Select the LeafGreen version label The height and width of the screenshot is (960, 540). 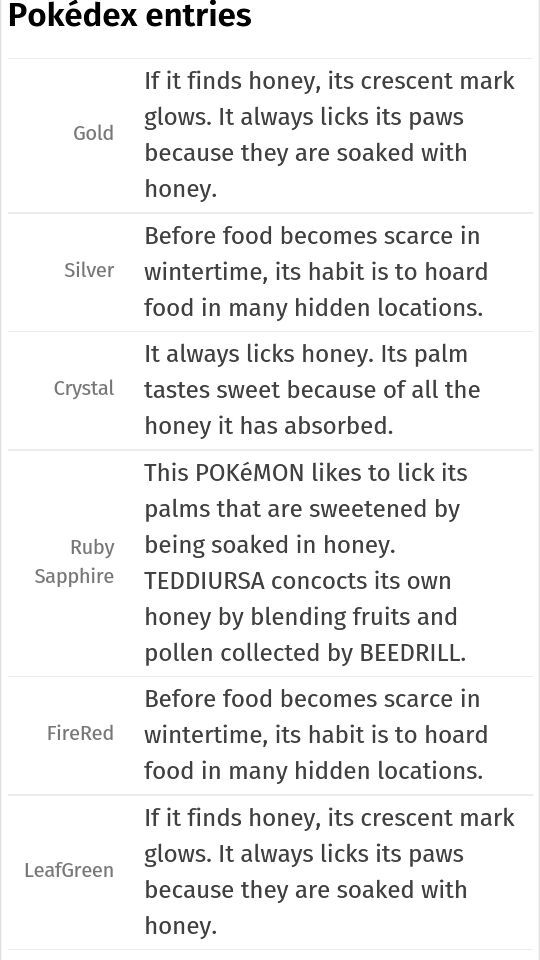tap(69, 870)
